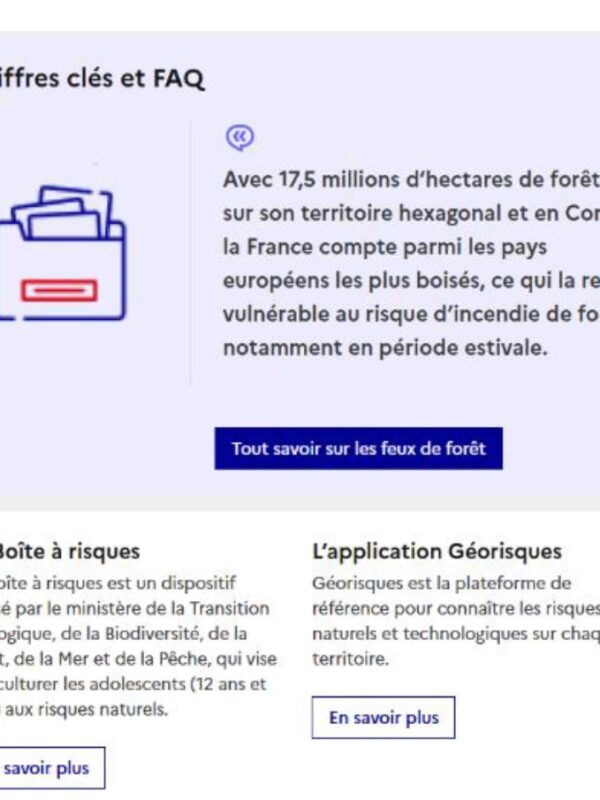Click the red label on the folder
The image size is (600, 800).
(59, 291)
